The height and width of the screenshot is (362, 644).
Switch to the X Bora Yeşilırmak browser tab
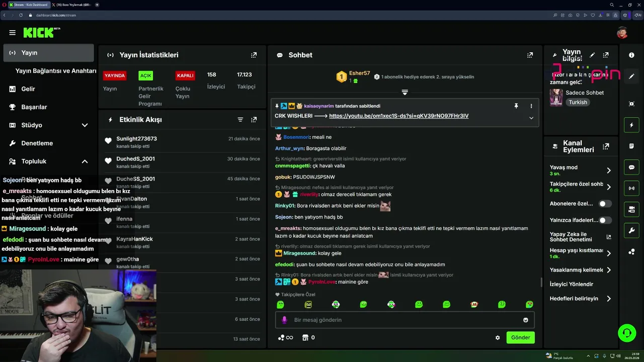(x=71, y=5)
